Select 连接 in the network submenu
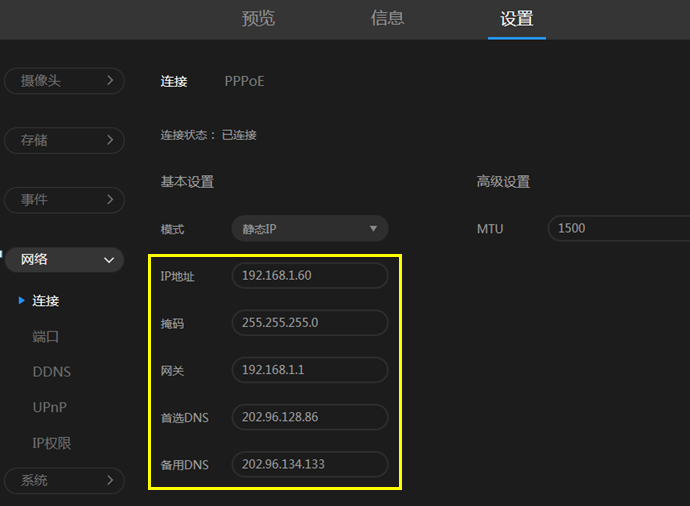The height and width of the screenshot is (506, 690). tap(45, 301)
